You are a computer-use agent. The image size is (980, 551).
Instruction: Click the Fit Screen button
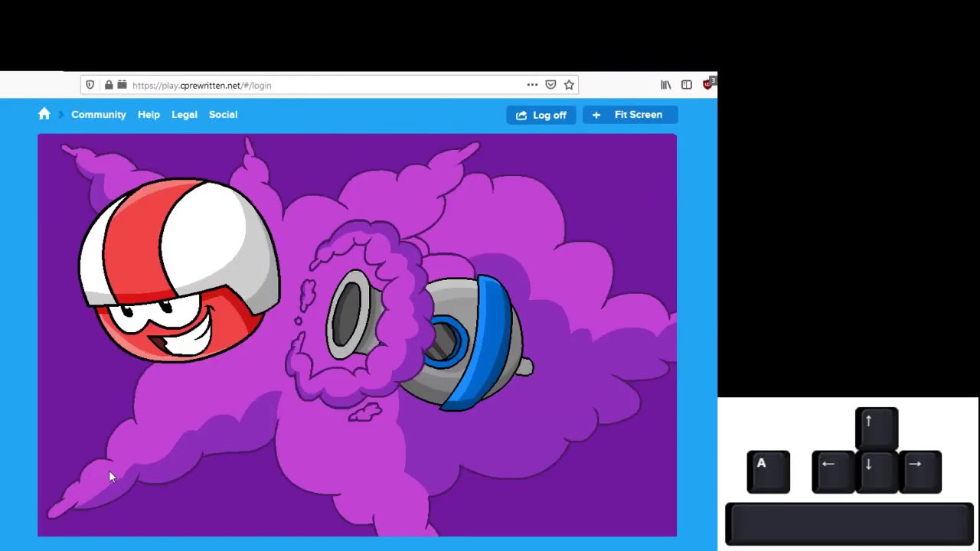point(630,115)
